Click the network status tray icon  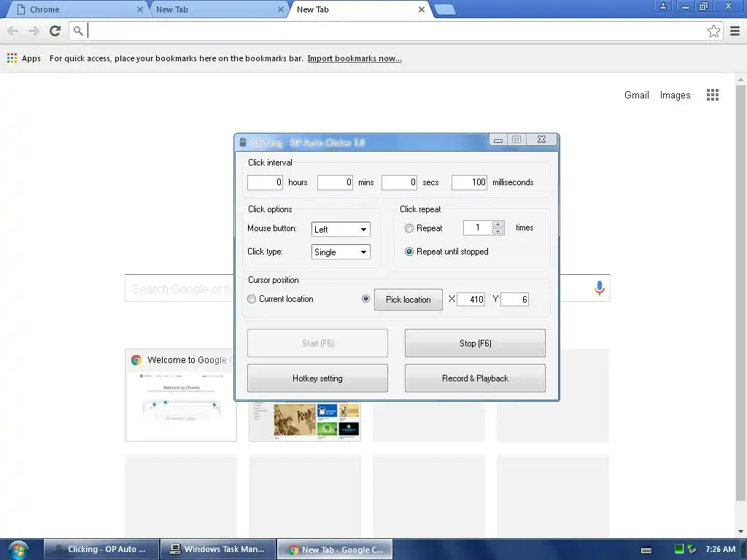pyautogui.click(x=692, y=548)
